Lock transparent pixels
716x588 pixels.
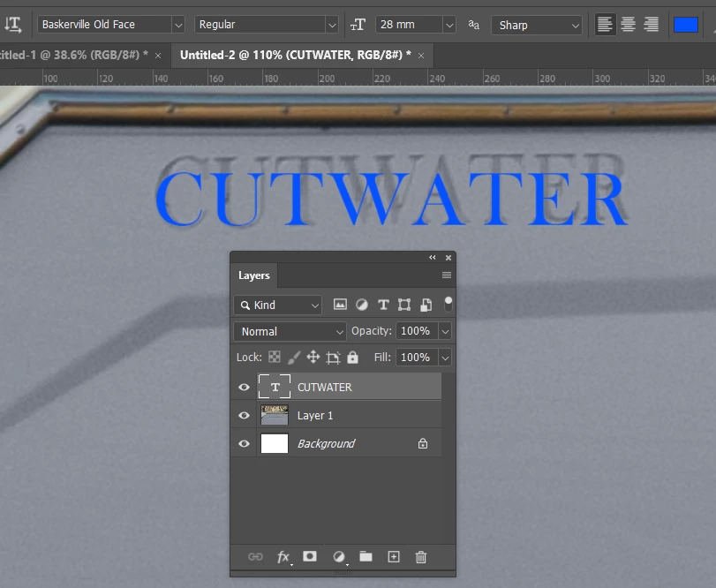tap(274, 357)
